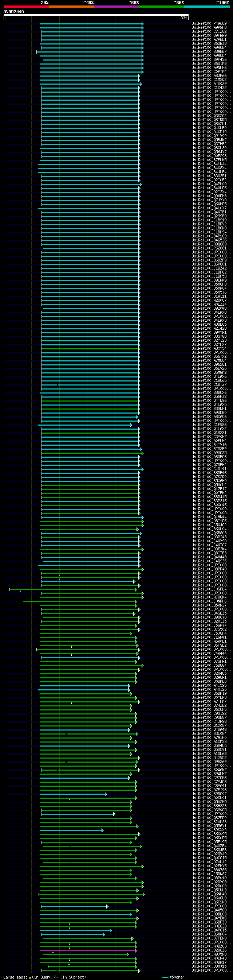Select hit label UniRef100_Q6FSL2
This screenshot has width=233, height=980.
[x=209, y=645]
